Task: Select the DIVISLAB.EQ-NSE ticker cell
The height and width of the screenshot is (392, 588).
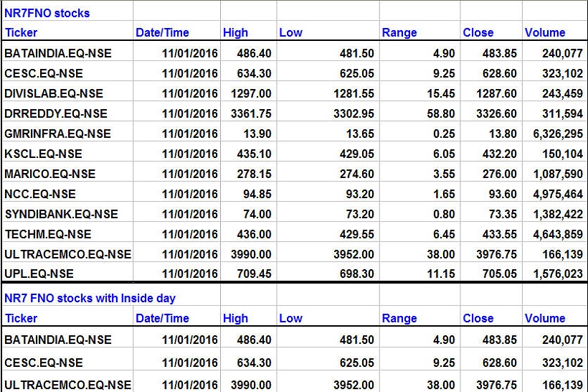Action: coord(54,93)
